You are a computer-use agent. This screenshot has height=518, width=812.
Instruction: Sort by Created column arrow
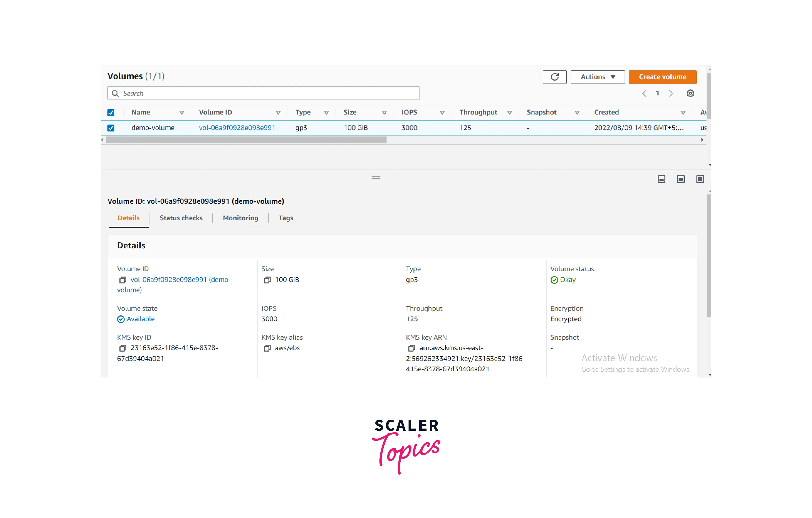coord(683,113)
